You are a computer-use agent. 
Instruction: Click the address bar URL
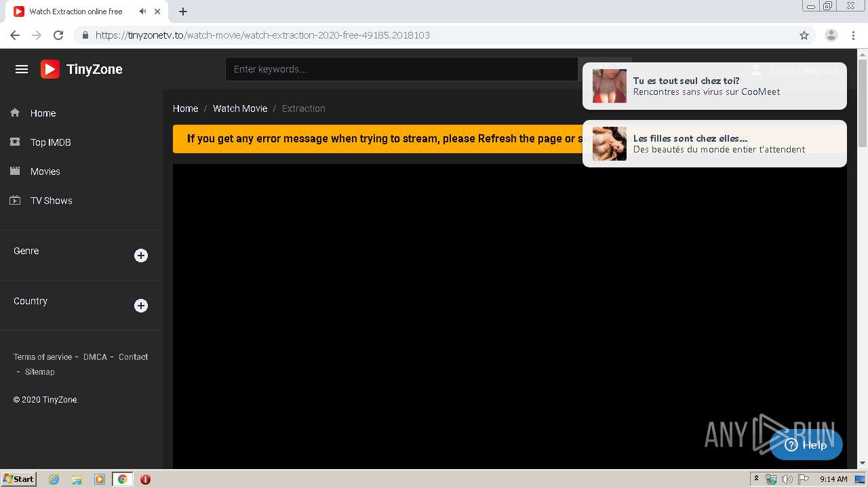pyautogui.click(x=262, y=35)
